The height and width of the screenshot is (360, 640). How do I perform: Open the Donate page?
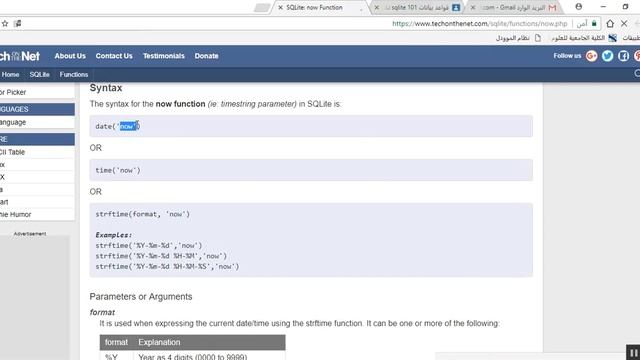(x=207, y=56)
